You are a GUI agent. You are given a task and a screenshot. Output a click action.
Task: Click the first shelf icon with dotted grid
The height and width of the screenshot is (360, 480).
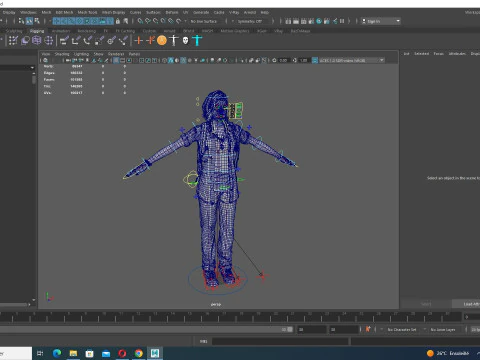(13, 40)
